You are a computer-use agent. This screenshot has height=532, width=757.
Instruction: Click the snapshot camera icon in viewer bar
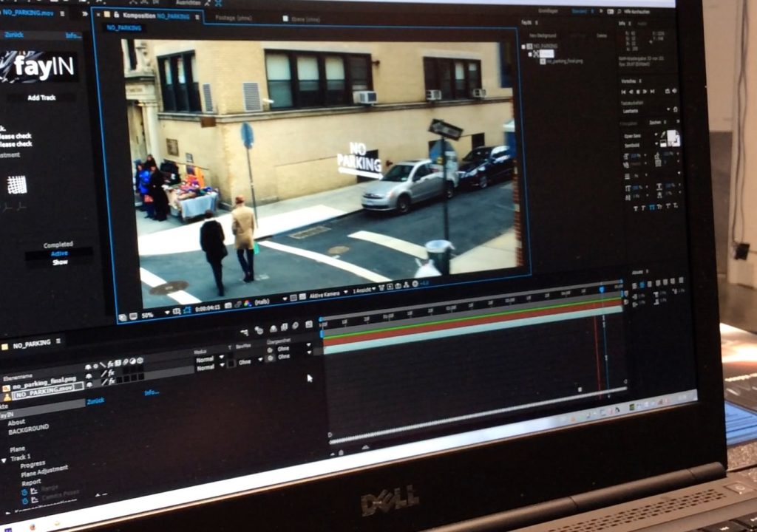(228, 307)
